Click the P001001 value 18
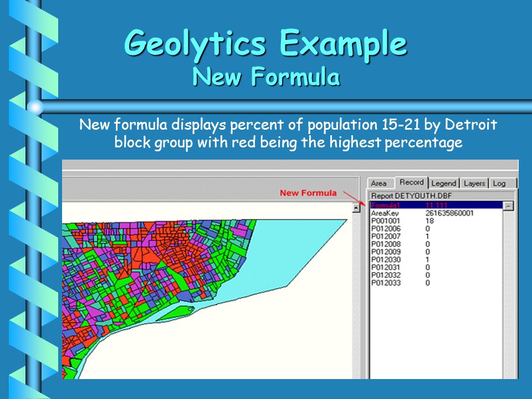The width and height of the screenshot is (532, 399). (429, 221)
